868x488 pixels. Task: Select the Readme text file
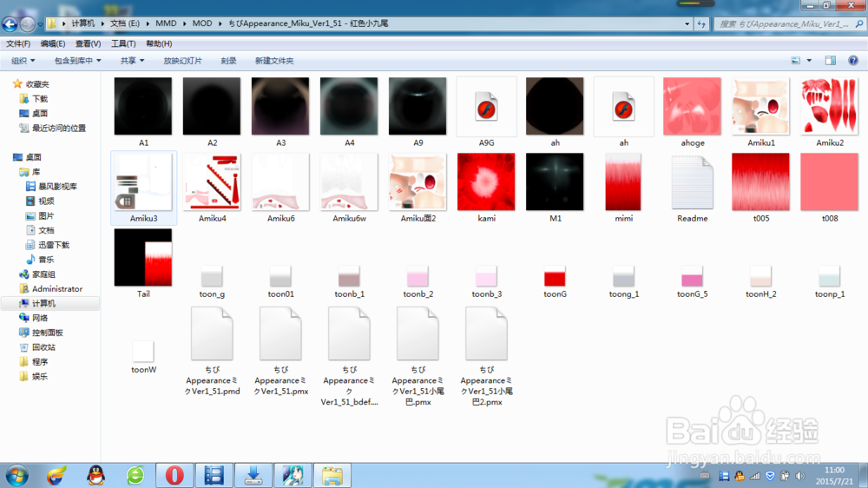(692, 183)
